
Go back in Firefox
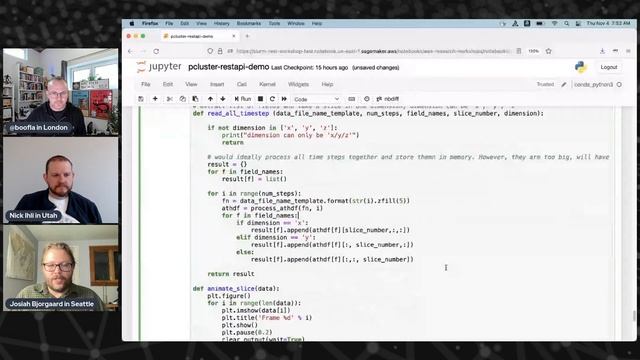click(x=130, y=51)
